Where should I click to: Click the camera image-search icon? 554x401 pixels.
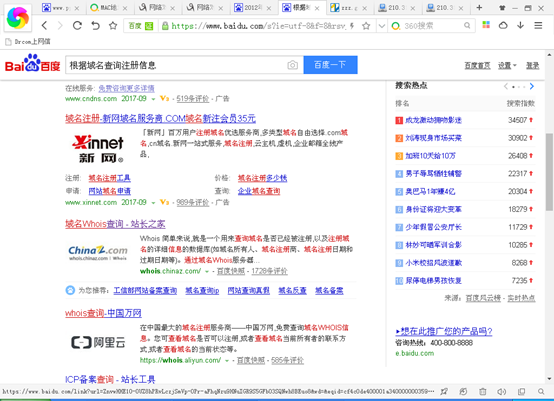coord(293,65)
